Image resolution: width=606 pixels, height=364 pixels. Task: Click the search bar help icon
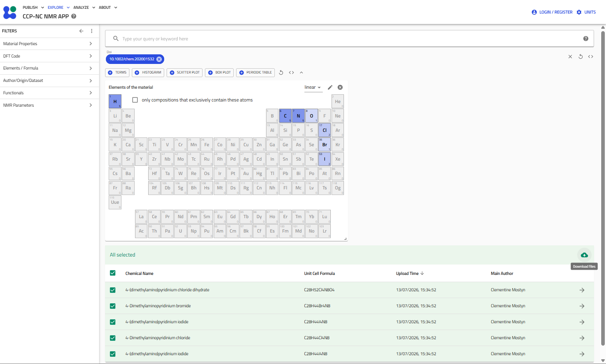586,39
